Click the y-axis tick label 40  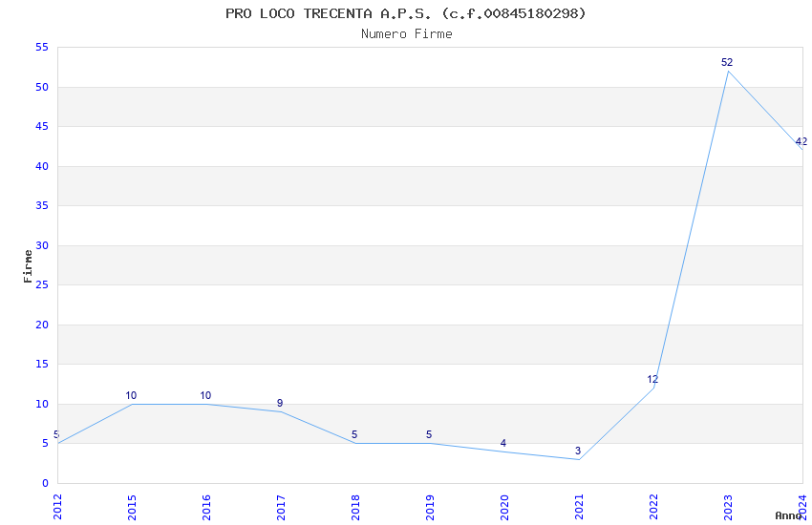(42, 166)
